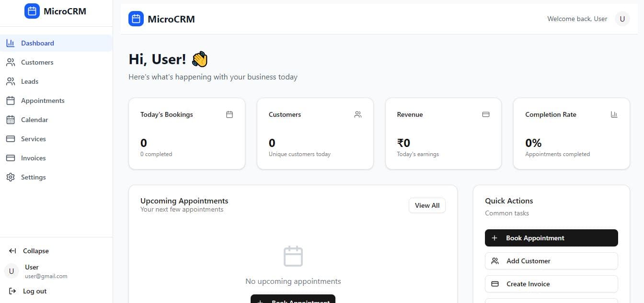Click the Log out label
This screenshot has height=303, width=644.
tap(35, 291)
